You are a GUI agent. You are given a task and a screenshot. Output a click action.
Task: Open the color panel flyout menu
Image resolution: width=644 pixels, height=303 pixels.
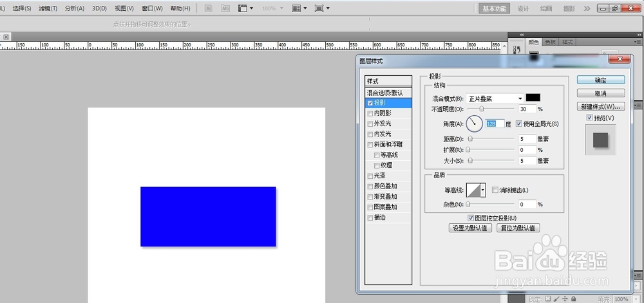tap(638, 42)
